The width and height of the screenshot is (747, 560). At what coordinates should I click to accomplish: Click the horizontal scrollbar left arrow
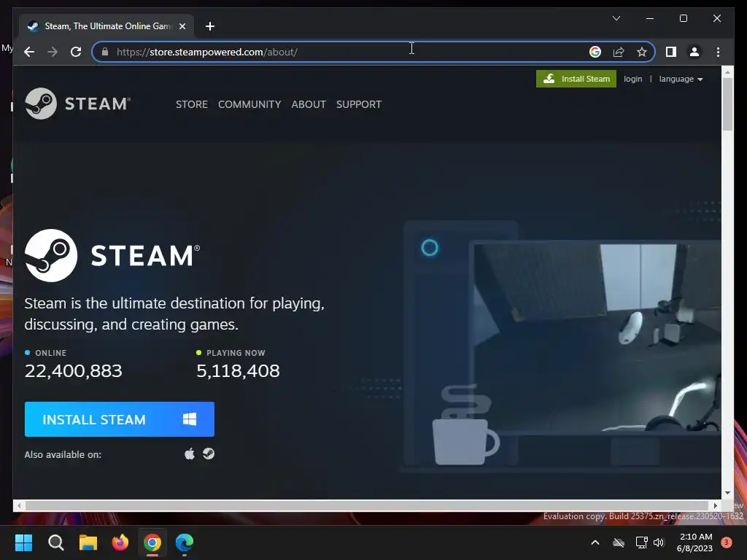tap(18, 505)
